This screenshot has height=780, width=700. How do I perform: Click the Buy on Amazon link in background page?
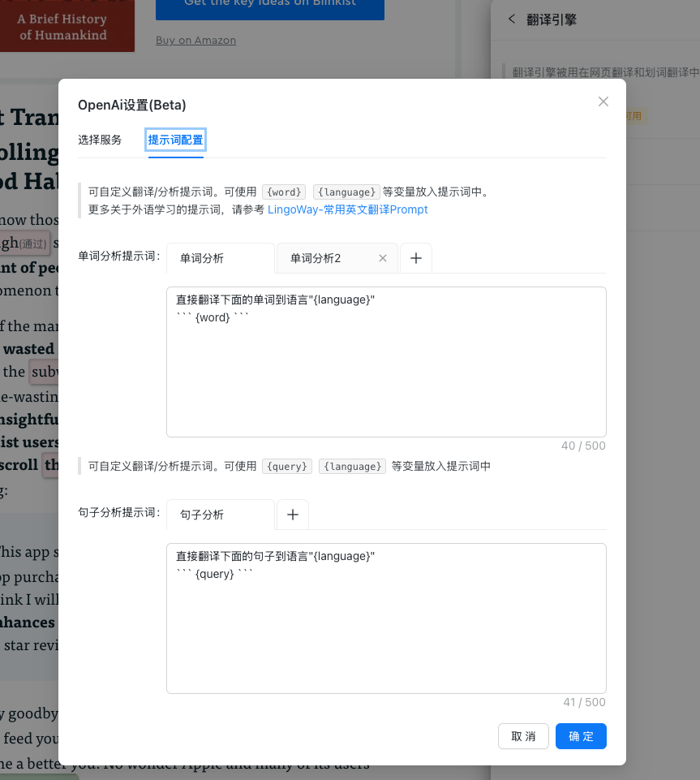coord(195,41)
